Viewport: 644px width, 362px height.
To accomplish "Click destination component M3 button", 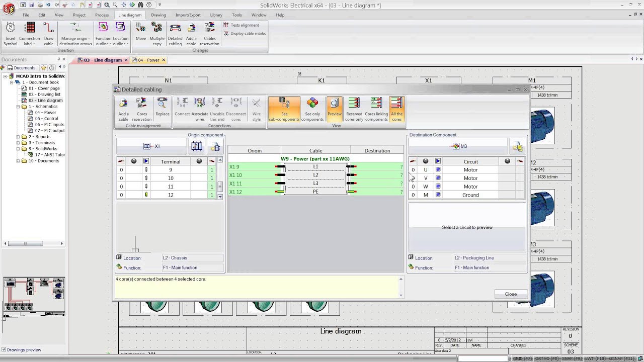I will 459,146.
